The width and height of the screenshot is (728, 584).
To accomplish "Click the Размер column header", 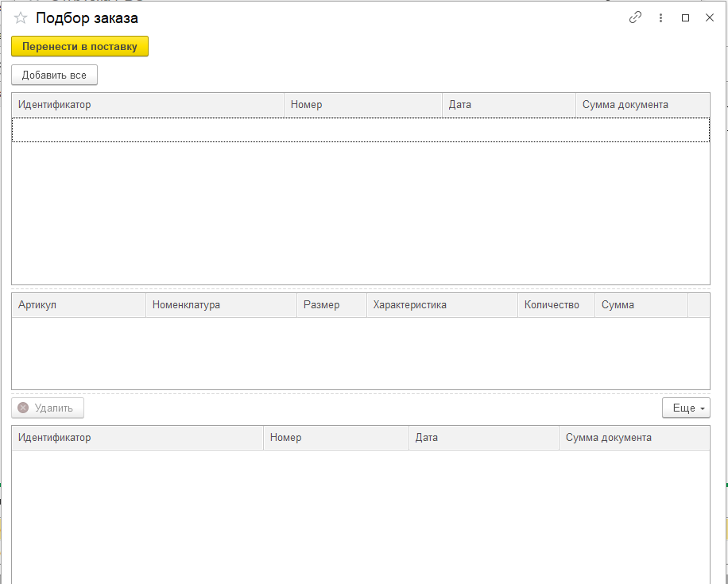I will (331, 305).
